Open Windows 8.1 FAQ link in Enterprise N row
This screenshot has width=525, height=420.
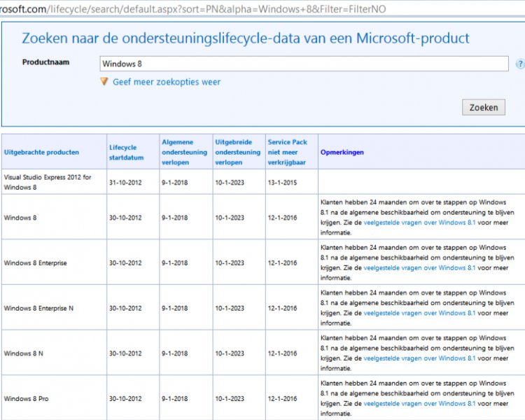point(419,313)
